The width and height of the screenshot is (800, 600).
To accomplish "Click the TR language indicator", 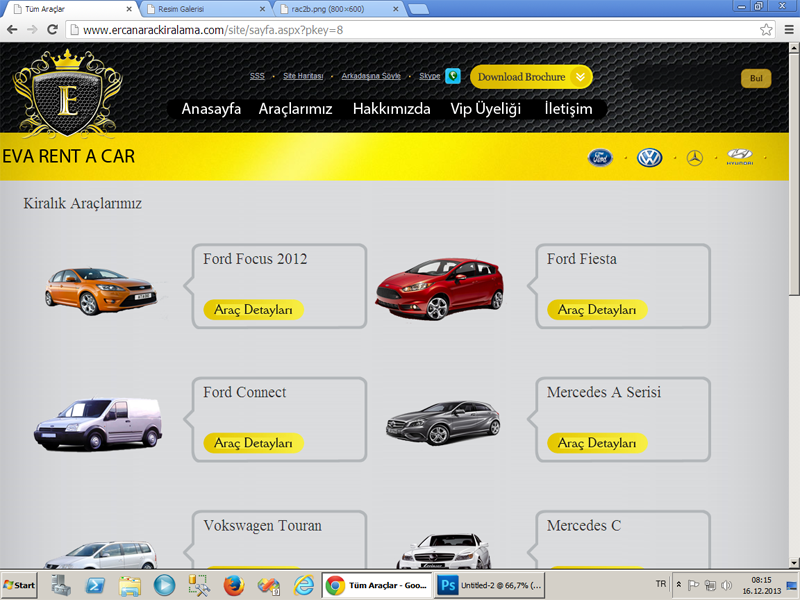I will tap(661, 584).
